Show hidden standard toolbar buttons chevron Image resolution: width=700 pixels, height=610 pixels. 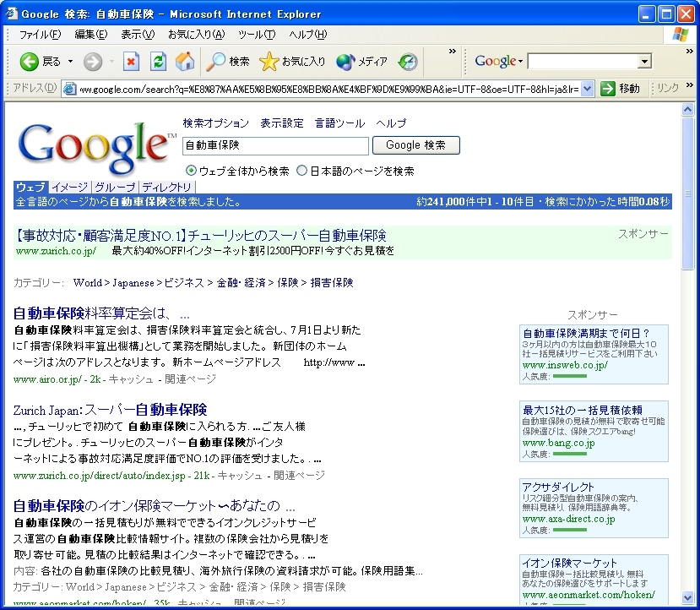(x=453, y=51)
